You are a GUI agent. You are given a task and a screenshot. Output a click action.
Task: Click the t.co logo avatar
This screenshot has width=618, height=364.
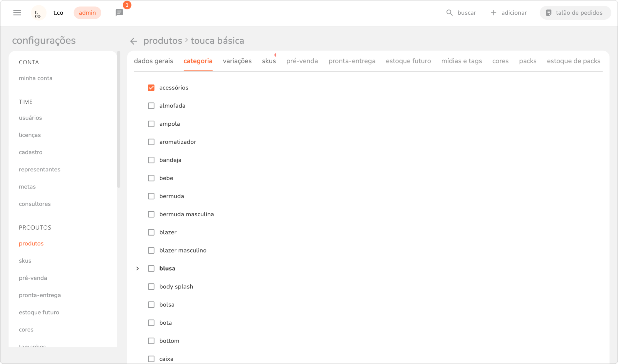[x=38, y=13]
